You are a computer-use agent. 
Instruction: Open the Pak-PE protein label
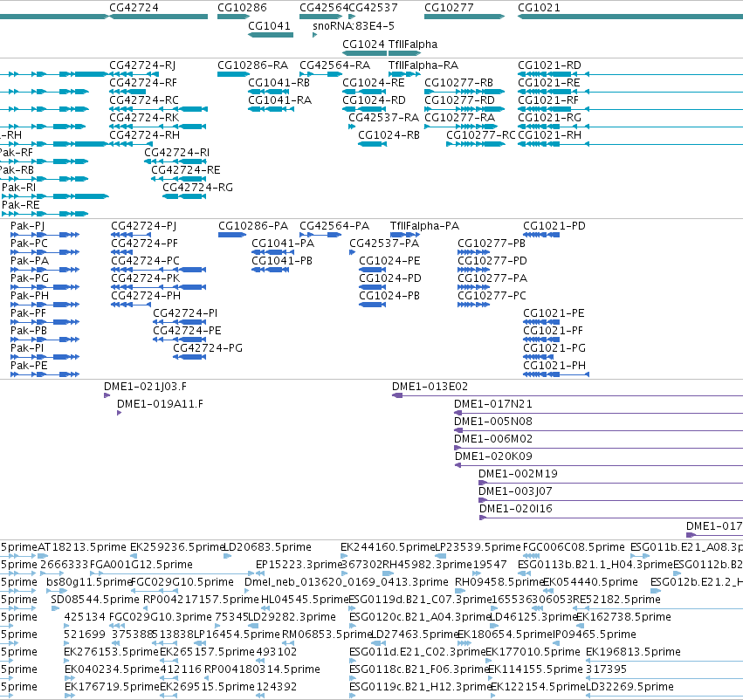point(29,366)
